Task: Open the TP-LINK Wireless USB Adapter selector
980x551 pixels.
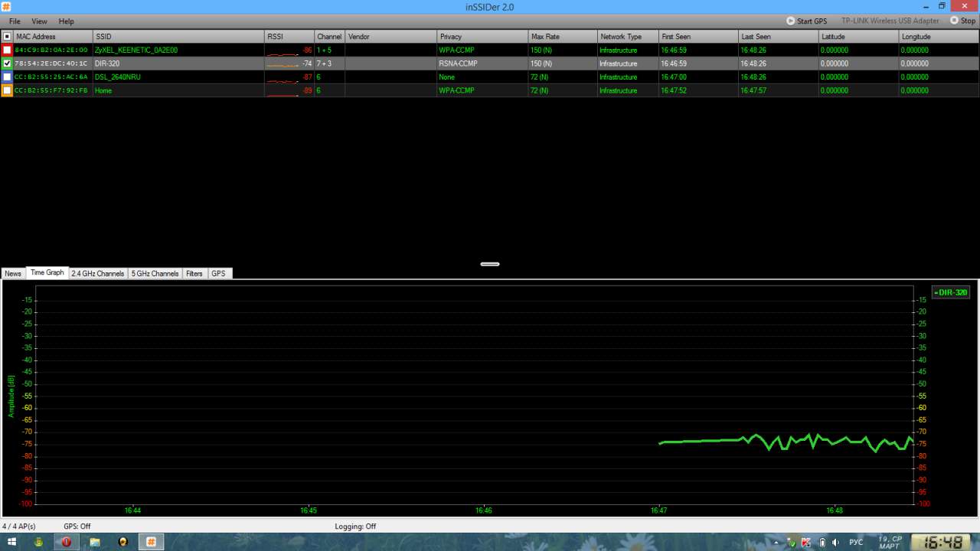Action: coord(890,21)
